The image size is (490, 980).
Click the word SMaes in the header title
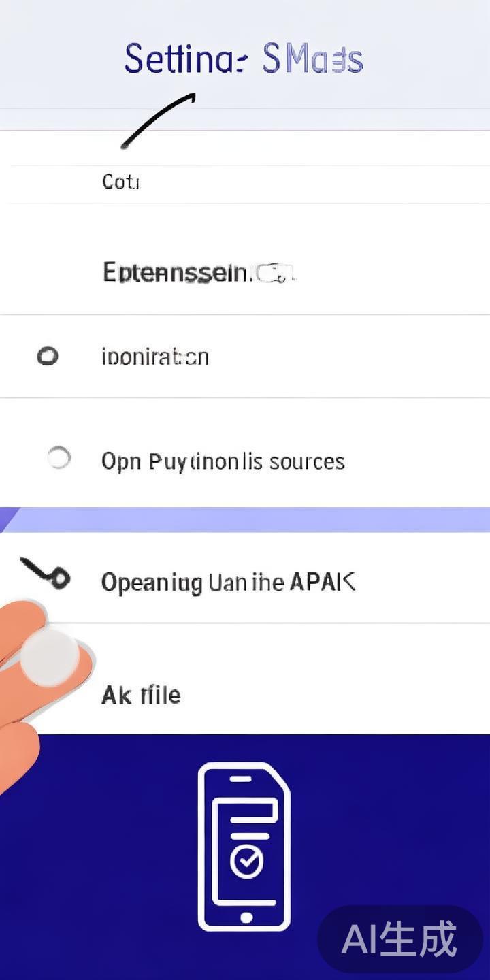click(312, 60)
